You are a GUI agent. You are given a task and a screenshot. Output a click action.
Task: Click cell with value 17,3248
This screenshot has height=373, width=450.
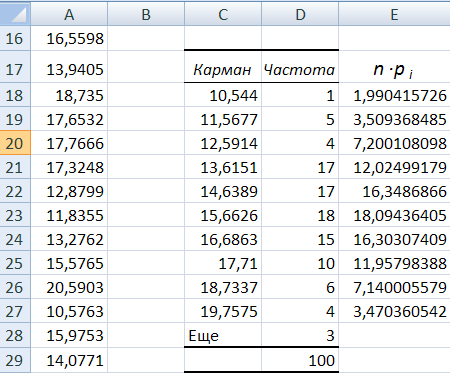click(x=69, y=167)
